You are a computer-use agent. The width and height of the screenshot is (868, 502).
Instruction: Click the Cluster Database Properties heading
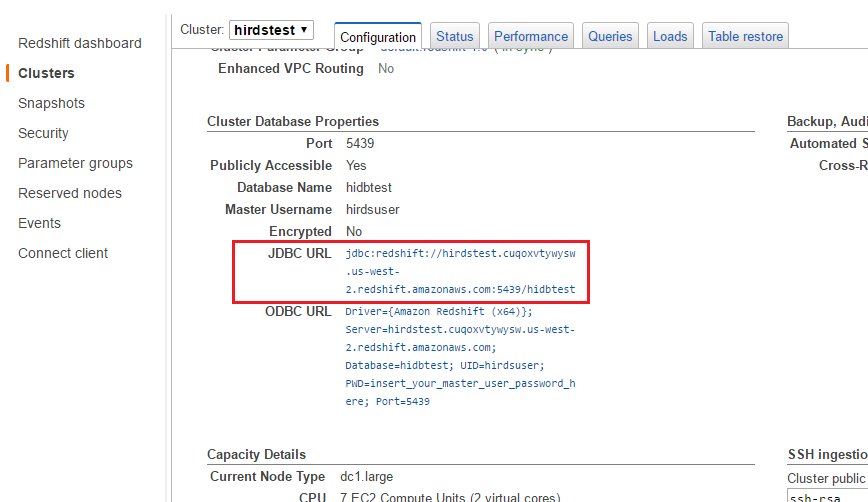(x=293, y=121)
